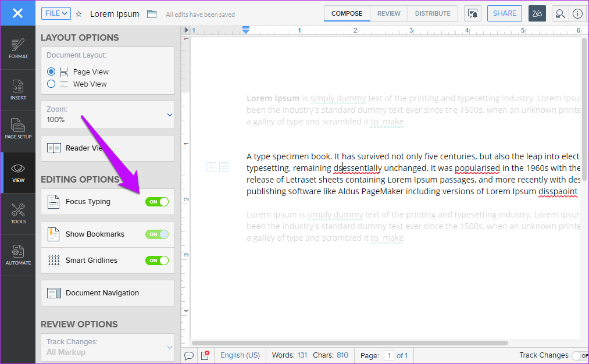
Task: Toggle Track Changes switch in the status bar
Action: click(580, 355)
